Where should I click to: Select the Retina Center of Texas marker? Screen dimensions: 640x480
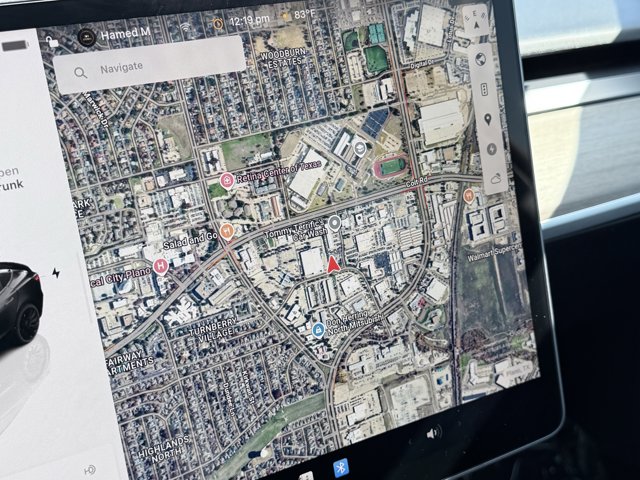click(227, 181)
